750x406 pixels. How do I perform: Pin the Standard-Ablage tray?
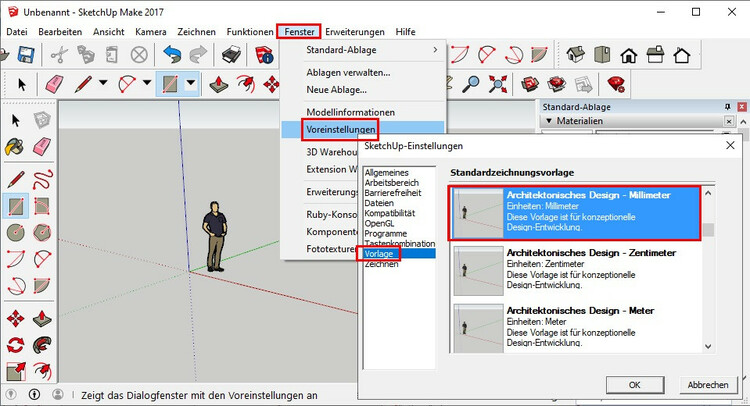pos(728,107)
